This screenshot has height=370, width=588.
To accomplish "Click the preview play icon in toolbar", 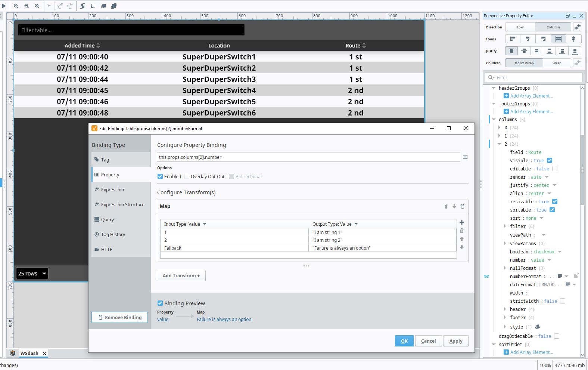I will [4, 6].
